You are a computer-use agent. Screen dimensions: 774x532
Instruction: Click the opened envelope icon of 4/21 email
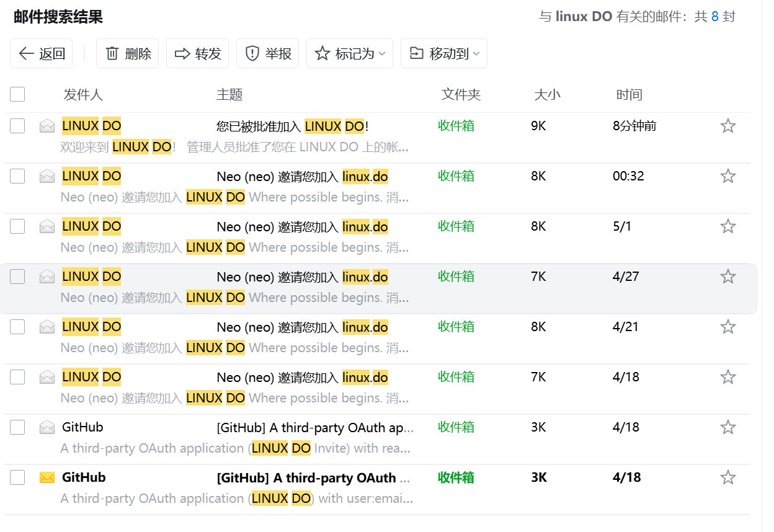pyautogui.click(x=47, y=327)
